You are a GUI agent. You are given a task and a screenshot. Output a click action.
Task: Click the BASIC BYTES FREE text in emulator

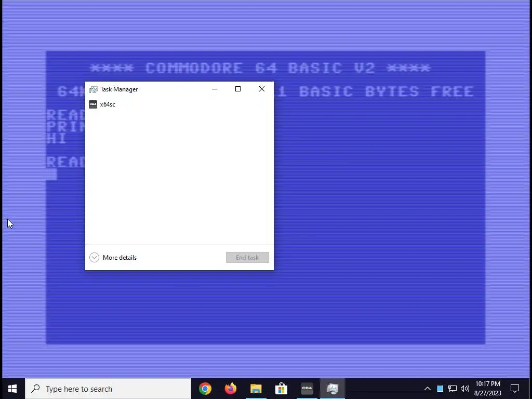[386, 91]
